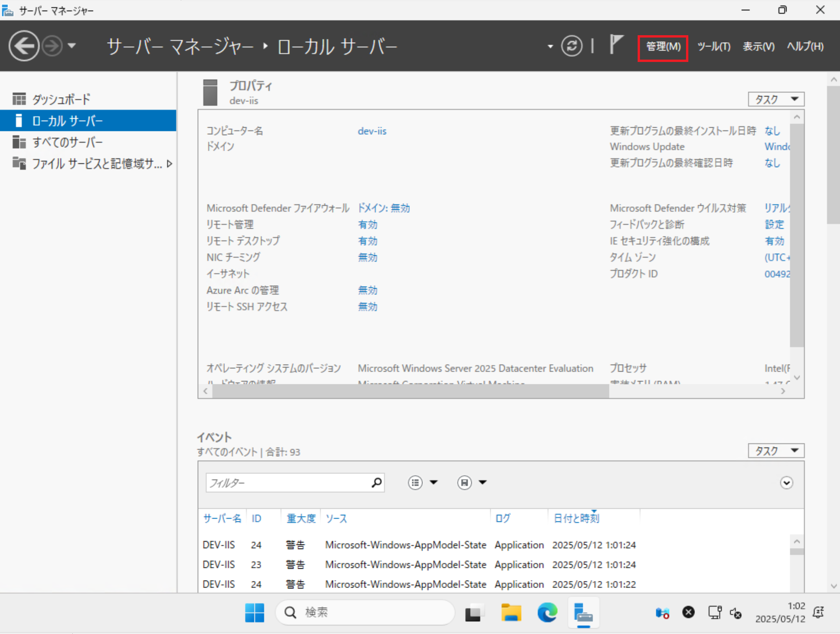
Task: Click the events フィルター input field
Action: coord(287,482)
